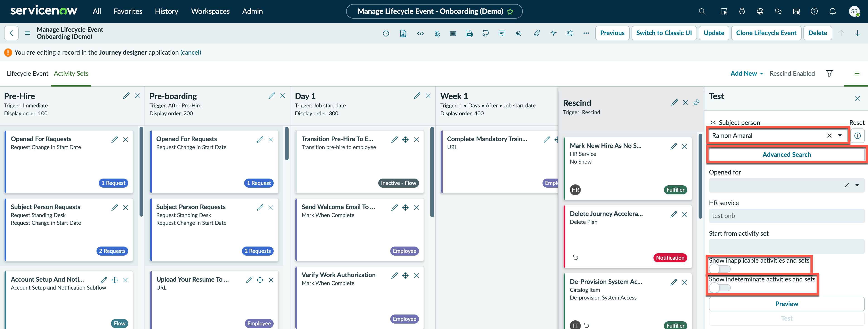Open the notifications bell icon
This screenshot has height=329, width=868.
point(832,12)
